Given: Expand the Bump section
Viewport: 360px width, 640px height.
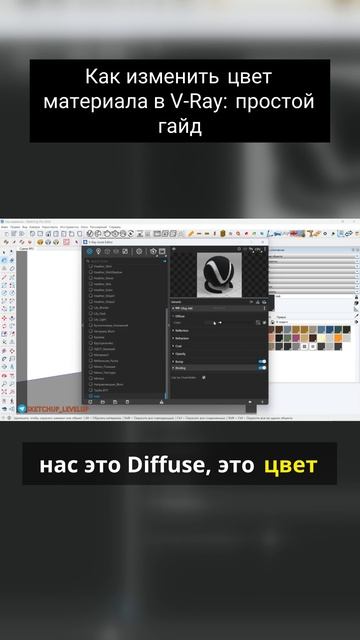Looking at the screenshot, I should pos(178,362).
